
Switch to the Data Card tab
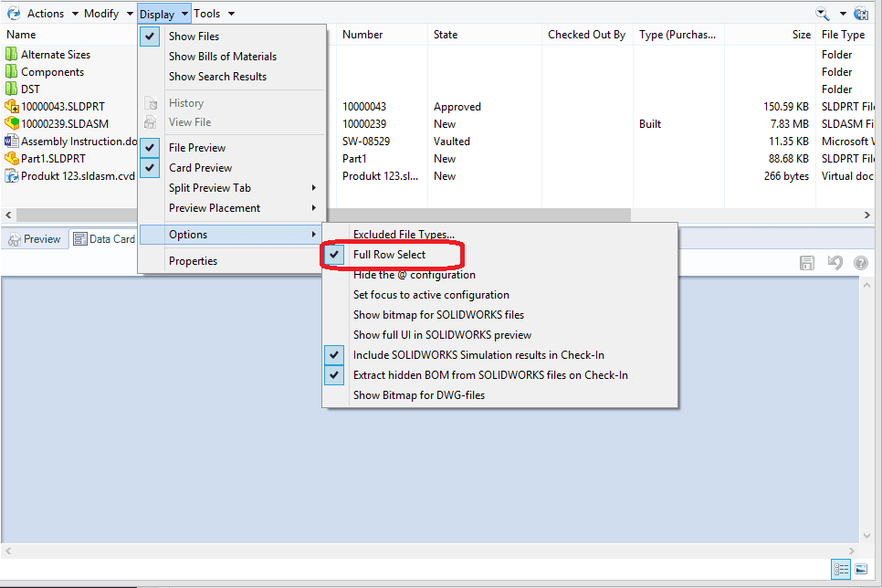(x=104, y=239)
